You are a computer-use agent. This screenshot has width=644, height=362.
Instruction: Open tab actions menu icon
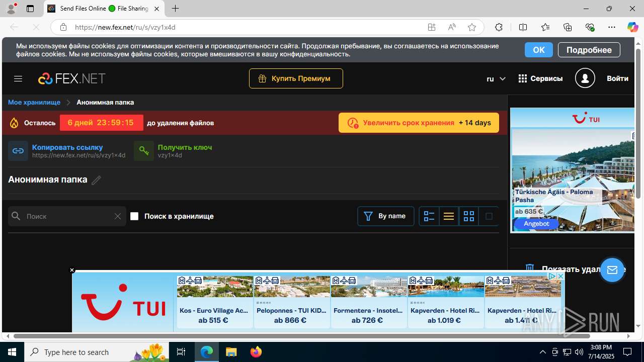(x=30, y=9)
